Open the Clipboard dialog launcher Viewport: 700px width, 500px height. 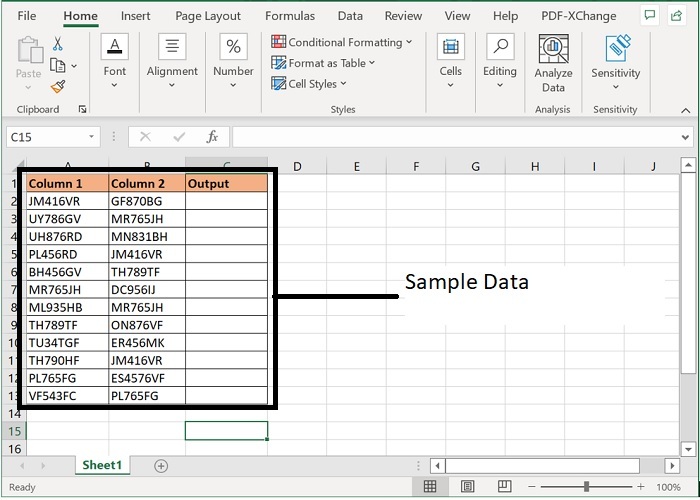[x=82, y=109]
